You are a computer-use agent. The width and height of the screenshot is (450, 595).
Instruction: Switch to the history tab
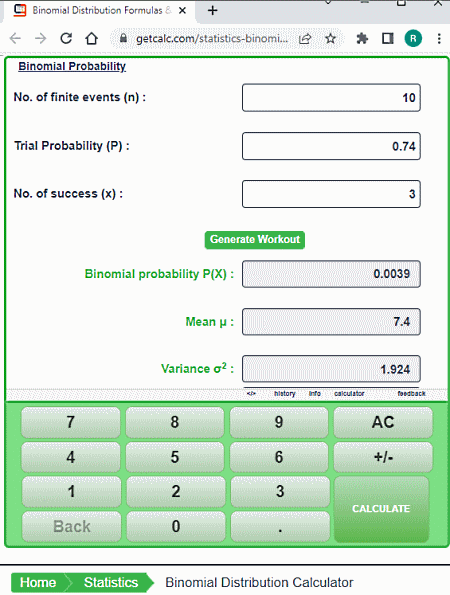click(285, 394)
